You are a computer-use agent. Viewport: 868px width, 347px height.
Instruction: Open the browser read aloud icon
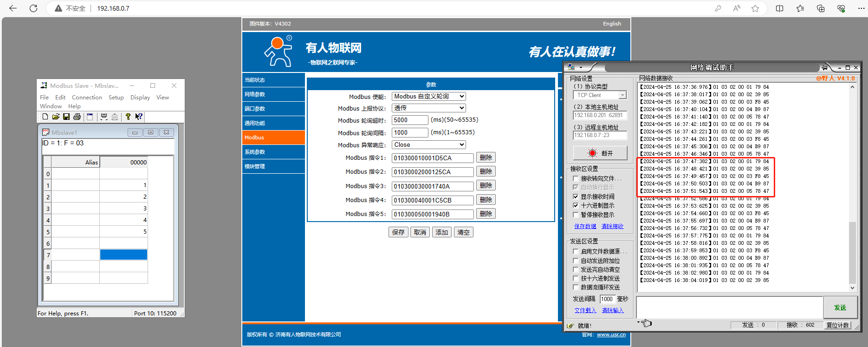pos(737,8)
